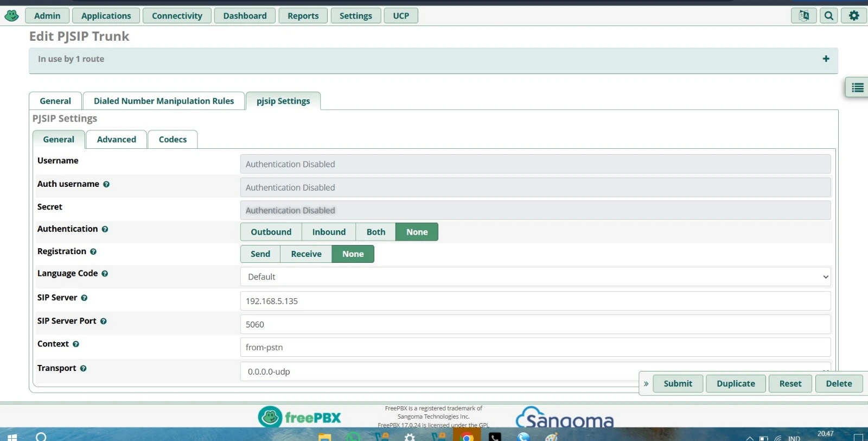Screen dimensions: 868x441
Task: Show help for Context
Action: (x=76, y=344)
